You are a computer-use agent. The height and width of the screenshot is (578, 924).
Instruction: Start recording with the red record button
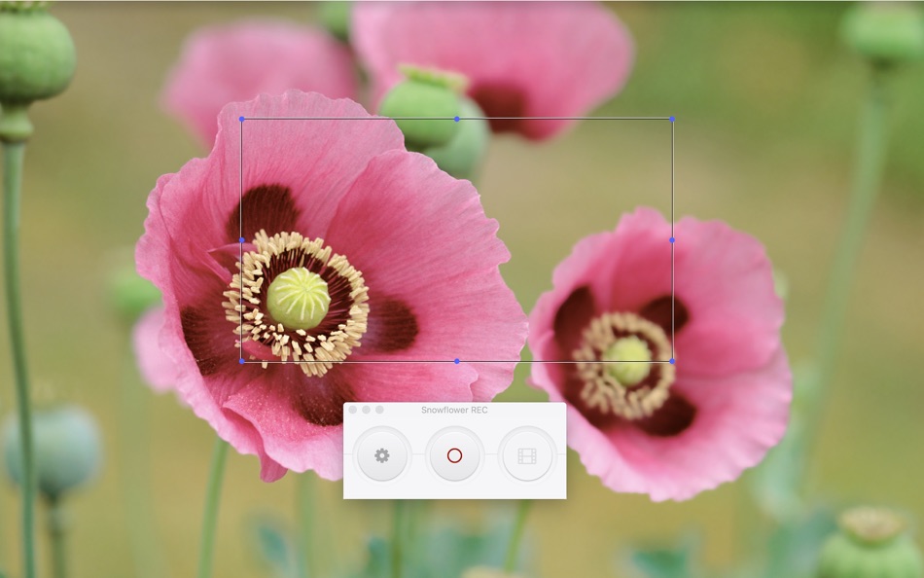click(454, 455)
